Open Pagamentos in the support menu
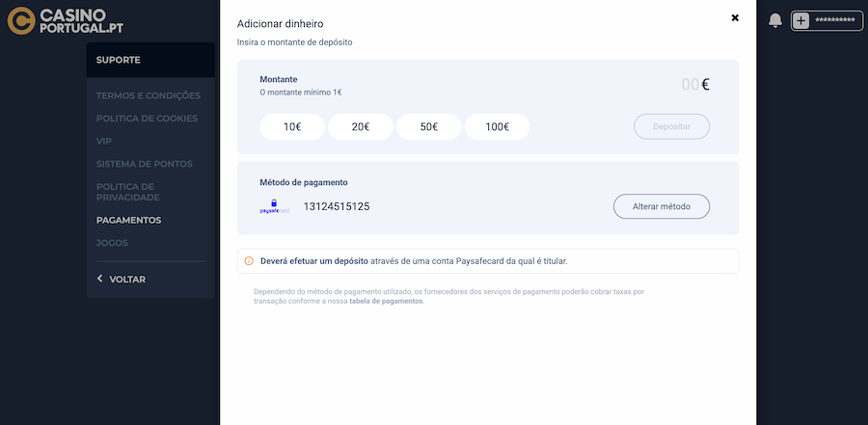The width and height of the screenshot is (868, 425). click(x=128, y=220)
